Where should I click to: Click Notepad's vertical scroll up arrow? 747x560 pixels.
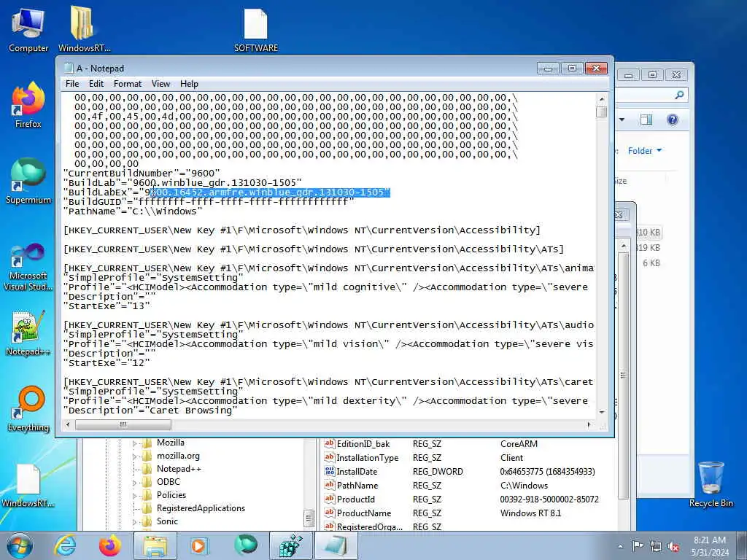tap(601, 99)
